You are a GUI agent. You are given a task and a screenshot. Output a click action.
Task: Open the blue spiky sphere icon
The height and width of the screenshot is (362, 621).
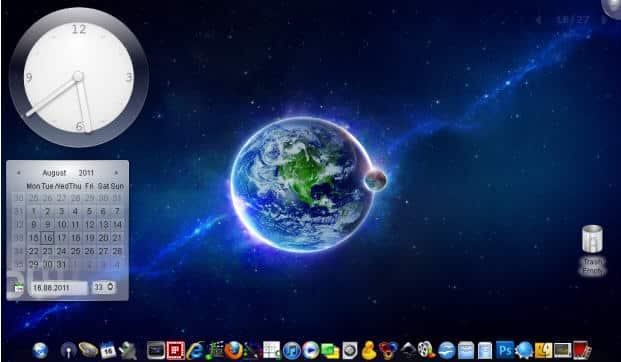click(x=524, y=351)
